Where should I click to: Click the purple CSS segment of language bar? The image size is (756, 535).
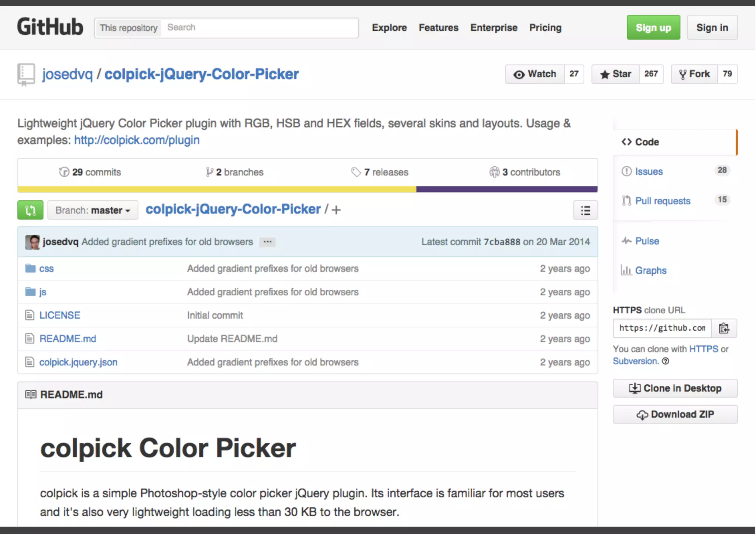click(x=507, y=190)
